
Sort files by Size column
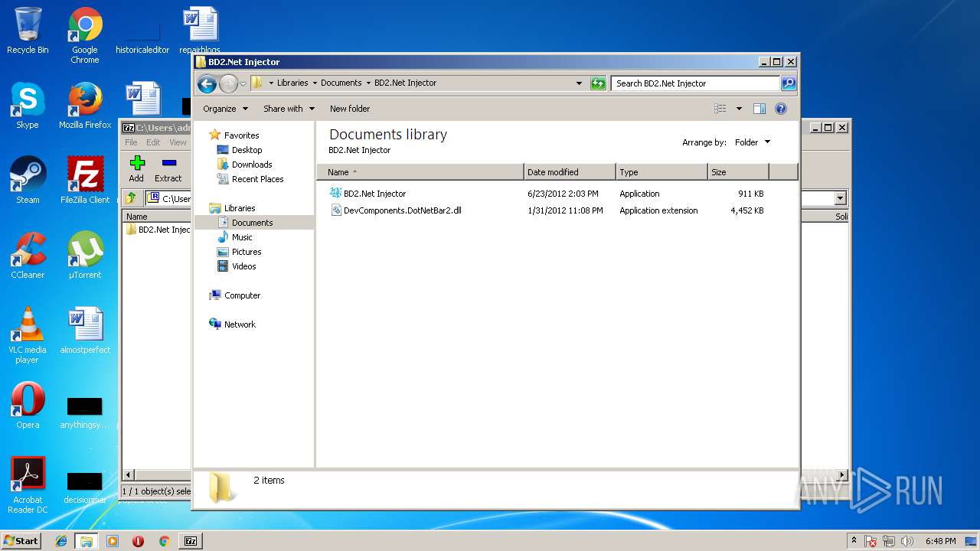738,172
